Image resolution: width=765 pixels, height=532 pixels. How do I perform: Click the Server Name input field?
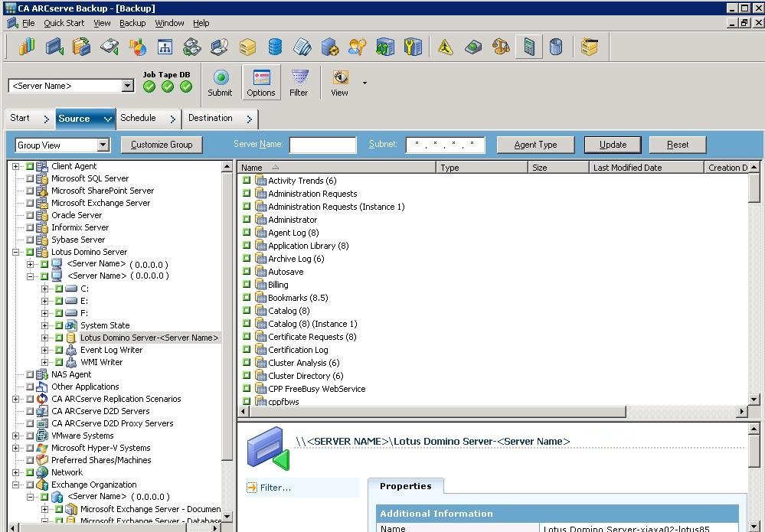[x=322, y=145]
